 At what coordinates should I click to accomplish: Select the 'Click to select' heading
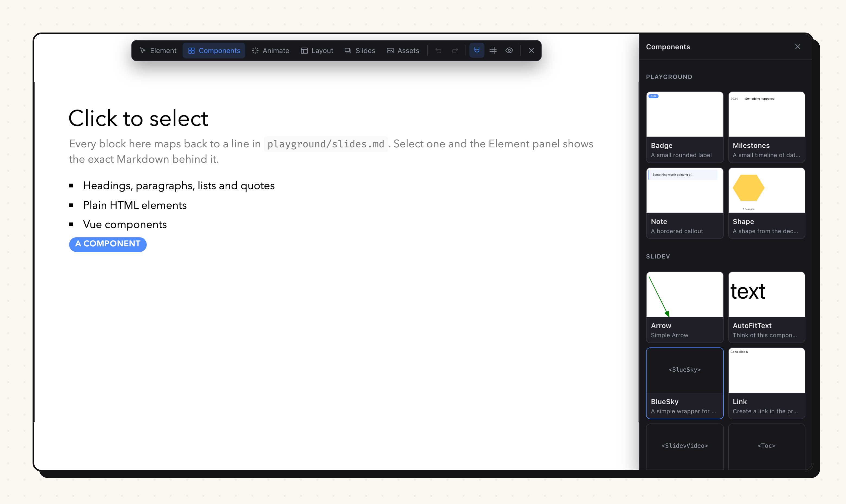pos(138,118)
